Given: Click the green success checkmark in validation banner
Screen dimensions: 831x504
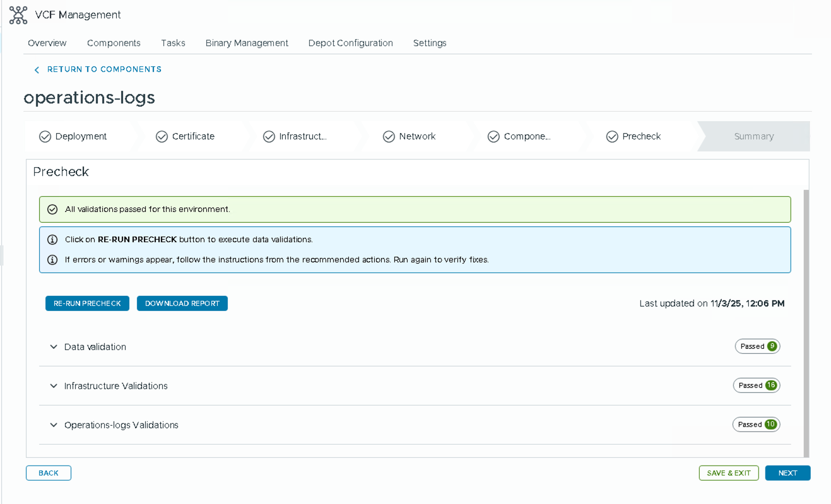Looking at the screenshot, I should tap(53, 209).
